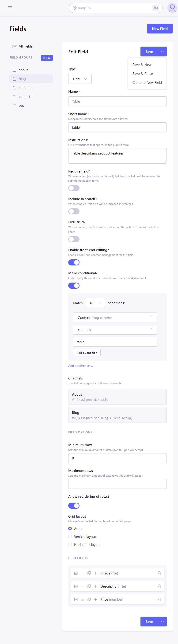Choose Save & Close from menu
The height and width of the screenshot is (644, 178).
(143, 74)
